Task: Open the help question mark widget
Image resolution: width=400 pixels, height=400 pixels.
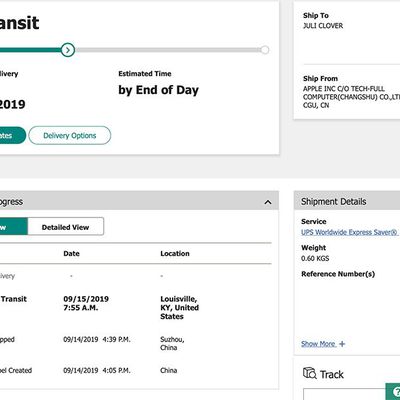Action: (x=393, y=392)
